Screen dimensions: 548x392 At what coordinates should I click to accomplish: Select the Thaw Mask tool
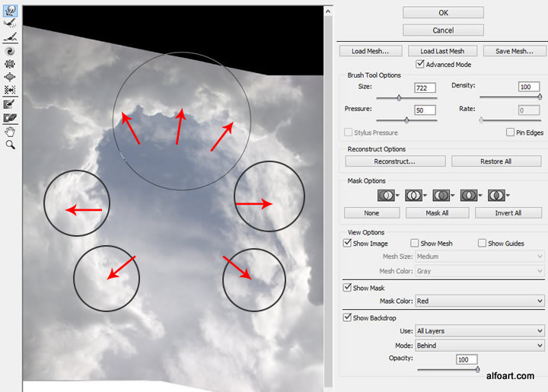point(11,118)
